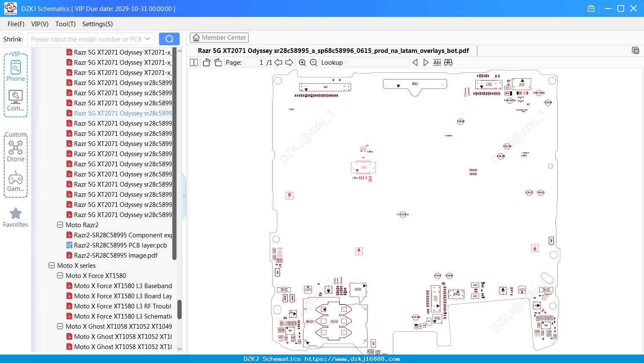Rotate the page counterclockwise
Viewport: 644px width, 363px height.
coord(206,63)
